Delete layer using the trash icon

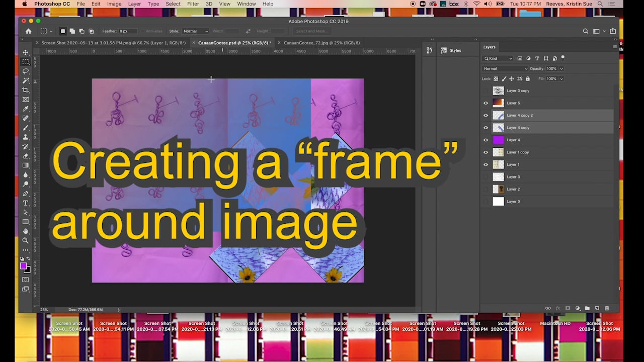[x=607, y=308]
